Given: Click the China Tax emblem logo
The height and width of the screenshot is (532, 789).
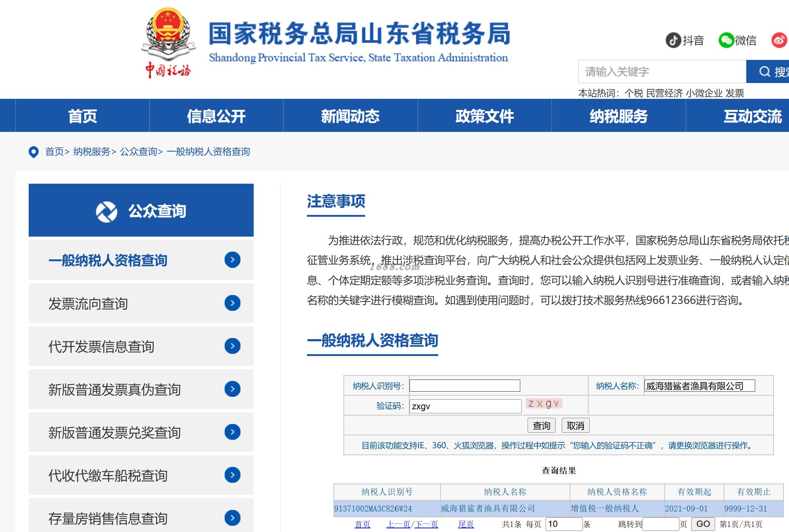Looking at the screenshot, I should [x=168, y=43].
